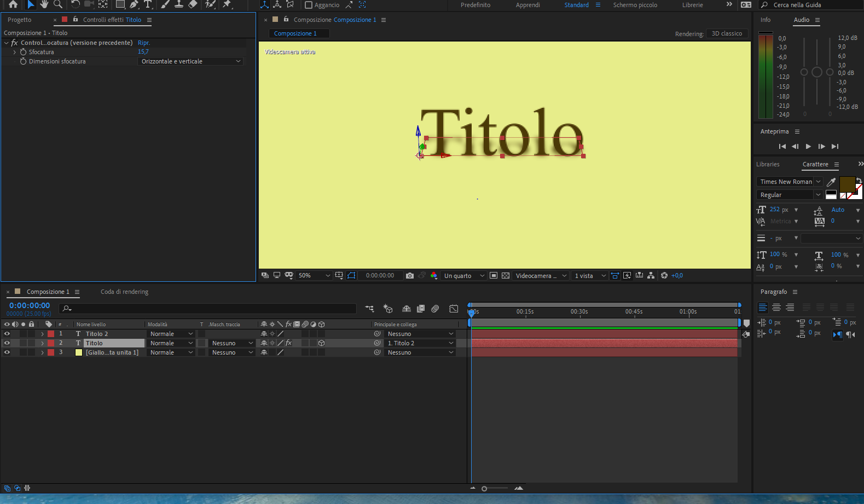Open the Regular font style dropdown
864x504 pixels.
(x=789, y=195)
